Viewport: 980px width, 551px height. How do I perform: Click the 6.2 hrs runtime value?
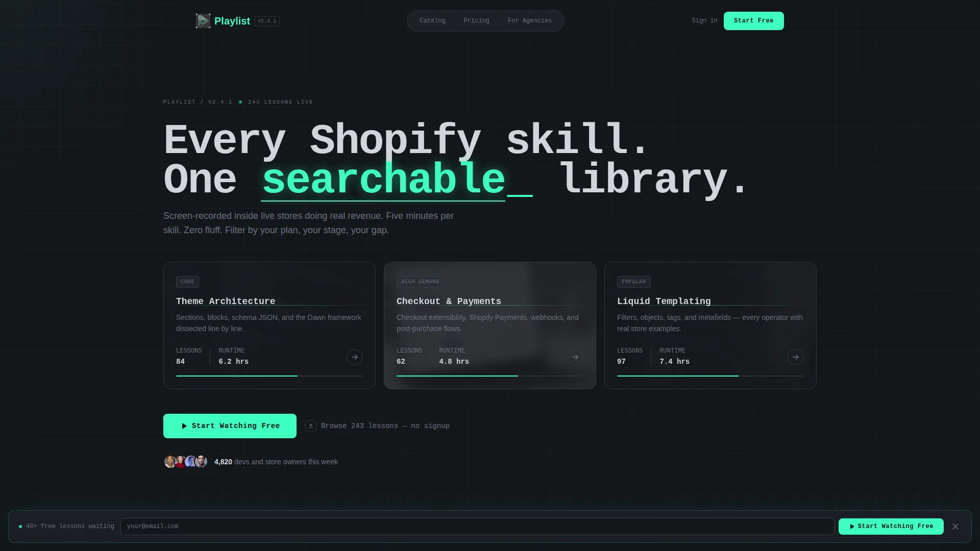coord(234,362)
